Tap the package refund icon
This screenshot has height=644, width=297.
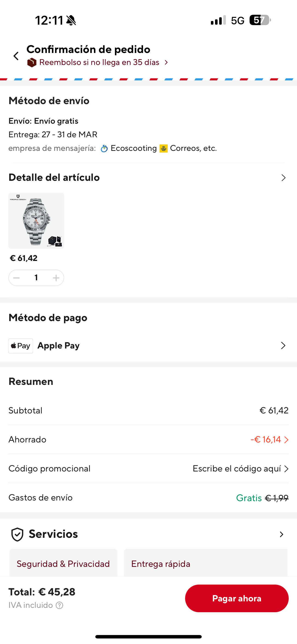click(32, 62)
